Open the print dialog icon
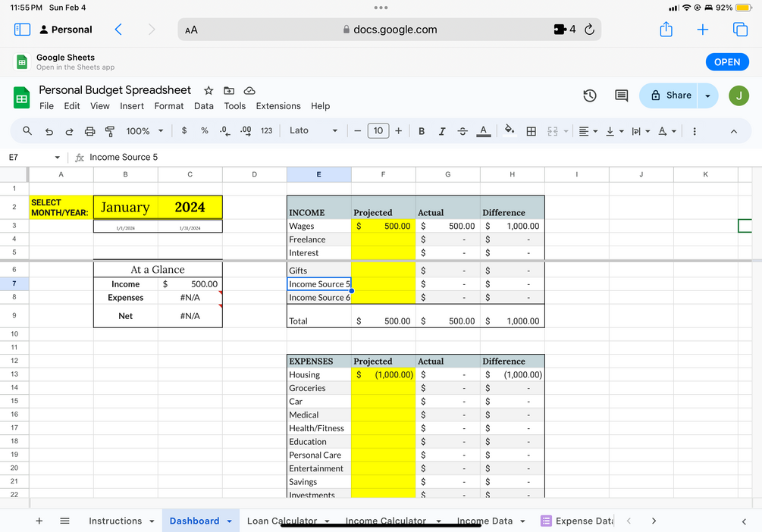Image resolution: width=762 pixels, height=532 pixels. [x=90, y=130]
